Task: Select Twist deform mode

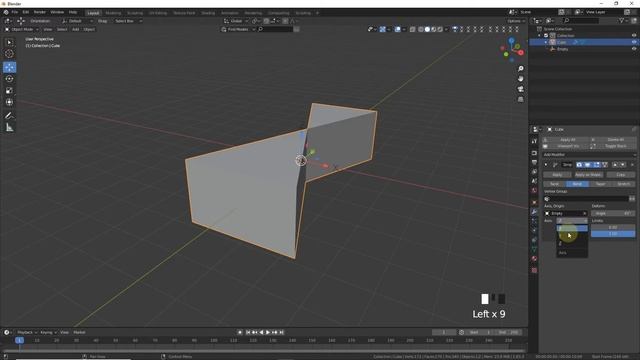Action: click(554, 184)
